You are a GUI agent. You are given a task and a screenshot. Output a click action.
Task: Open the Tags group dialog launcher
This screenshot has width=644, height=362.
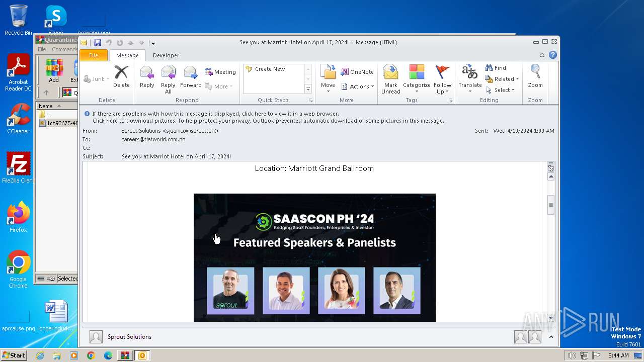[450, 101]
